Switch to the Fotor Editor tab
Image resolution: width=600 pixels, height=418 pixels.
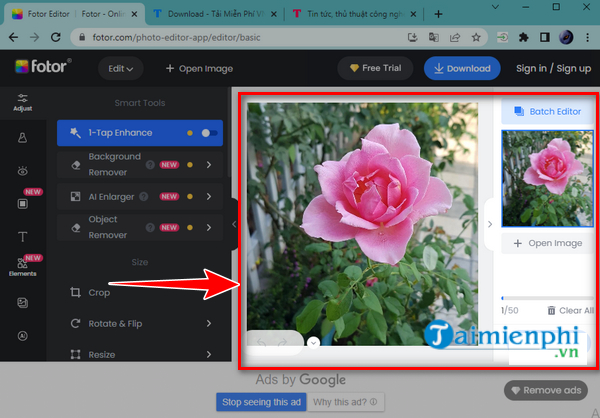point(73,14)
